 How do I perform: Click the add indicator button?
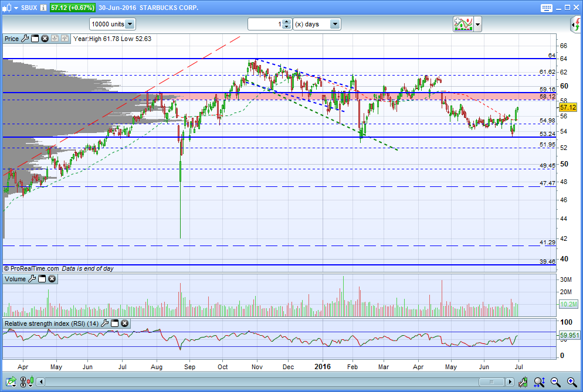tap(463, 24)
